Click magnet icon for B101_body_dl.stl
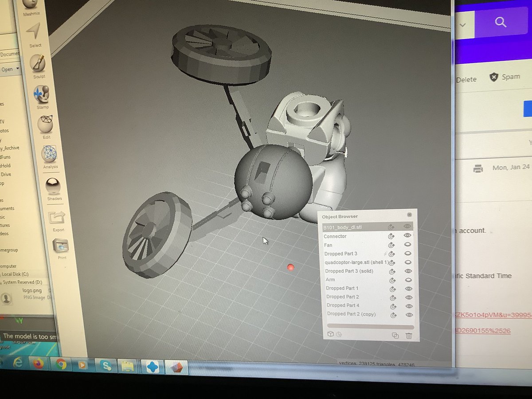 (x=391, y=227)
